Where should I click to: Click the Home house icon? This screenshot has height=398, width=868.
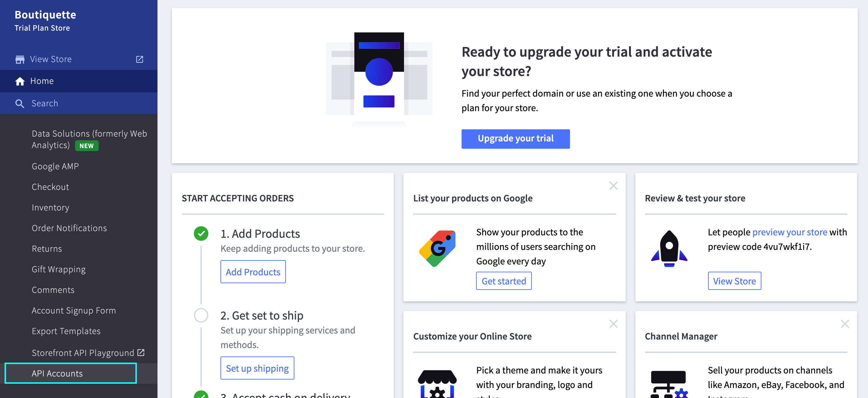coord(20,81)
